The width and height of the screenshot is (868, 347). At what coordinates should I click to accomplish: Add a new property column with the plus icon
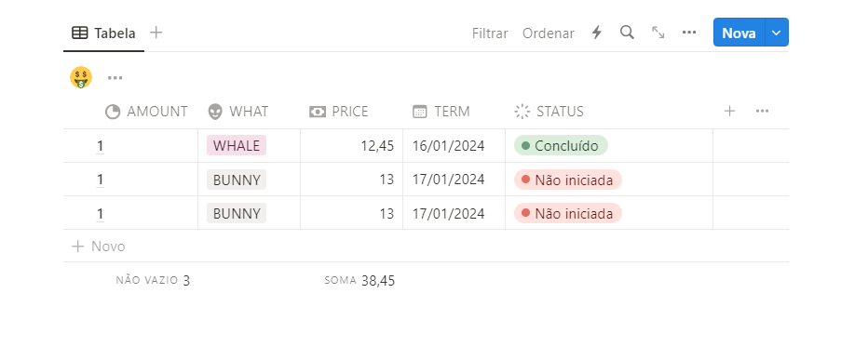tap(729, 111)
